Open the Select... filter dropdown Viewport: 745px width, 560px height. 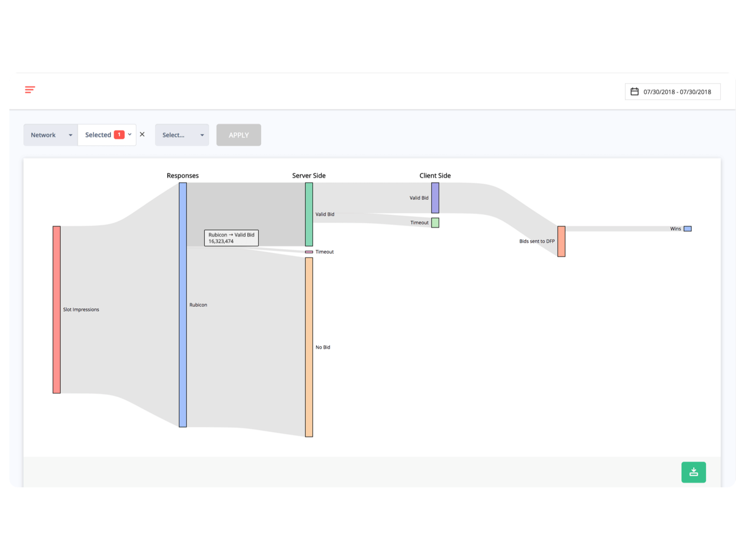(x=182, y=135)
